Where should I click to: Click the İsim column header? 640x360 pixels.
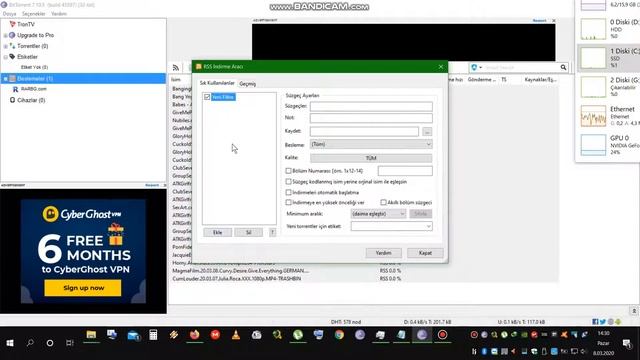(x=176, y=80)
